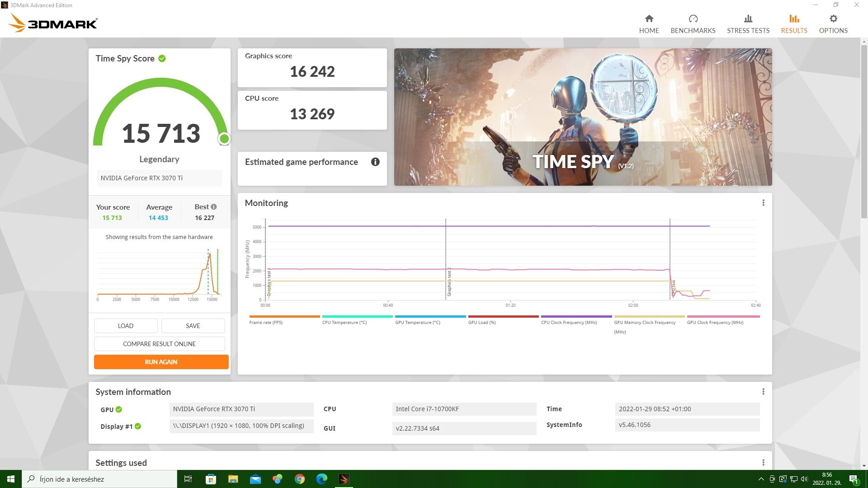The height and width of the screenshot is (488, 868).
Task: Click the green checkmark next to Time Spy Score
Action: coord(162,58)
